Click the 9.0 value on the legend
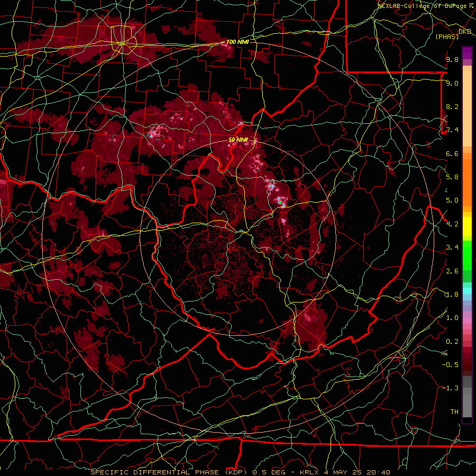Image resolution: width=476 pixels, height=476 pixels. 452,83
